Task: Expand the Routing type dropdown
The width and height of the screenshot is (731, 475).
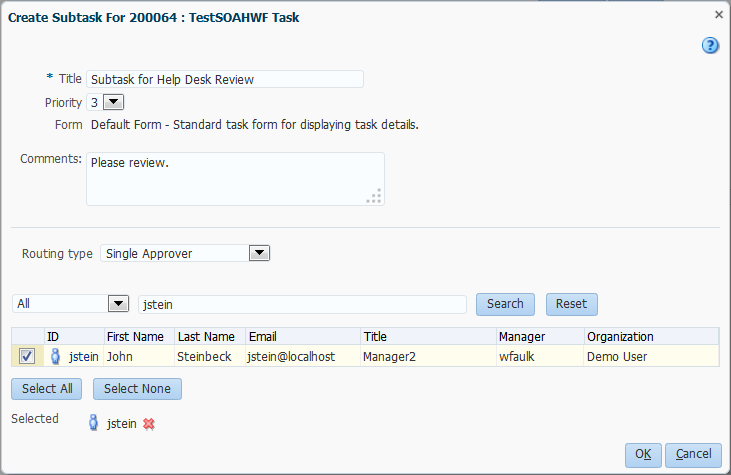Action: pos(259,253)
